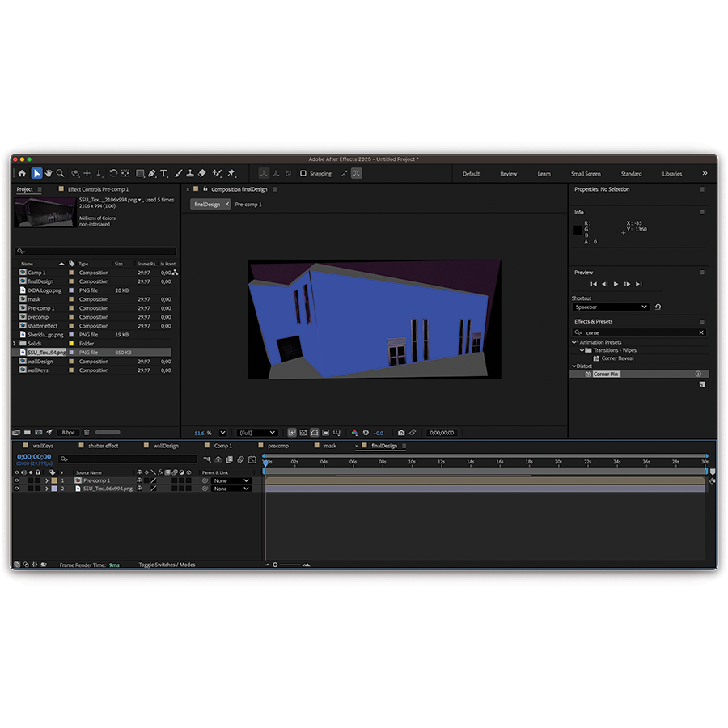The image size is (728, 728).
Task: Expand the Solids folder in Project
Action: tap(14, 344)
